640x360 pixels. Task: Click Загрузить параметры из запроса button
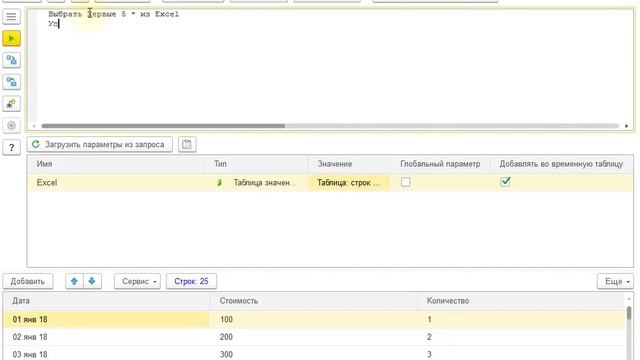pyautogui.click(x=100, y=144)
